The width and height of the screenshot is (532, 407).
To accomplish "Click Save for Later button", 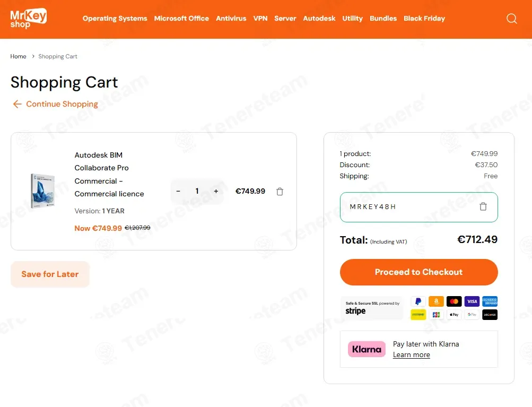I will (50, 274).
